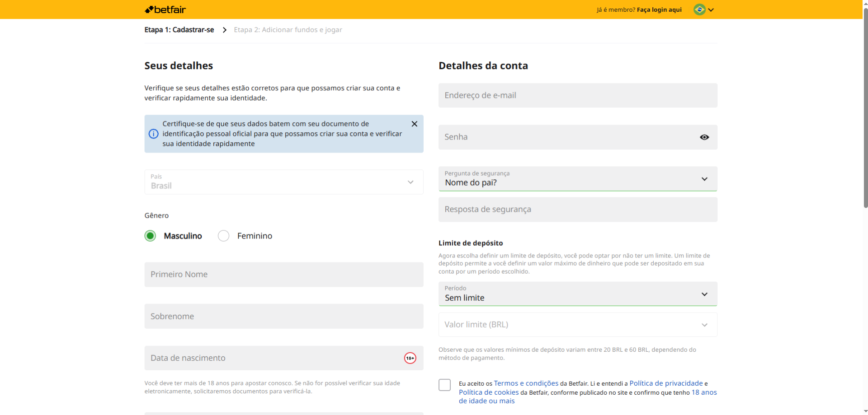
Task: Expand the Valor limite (BRL) dropdown
Action: (577, 325)
